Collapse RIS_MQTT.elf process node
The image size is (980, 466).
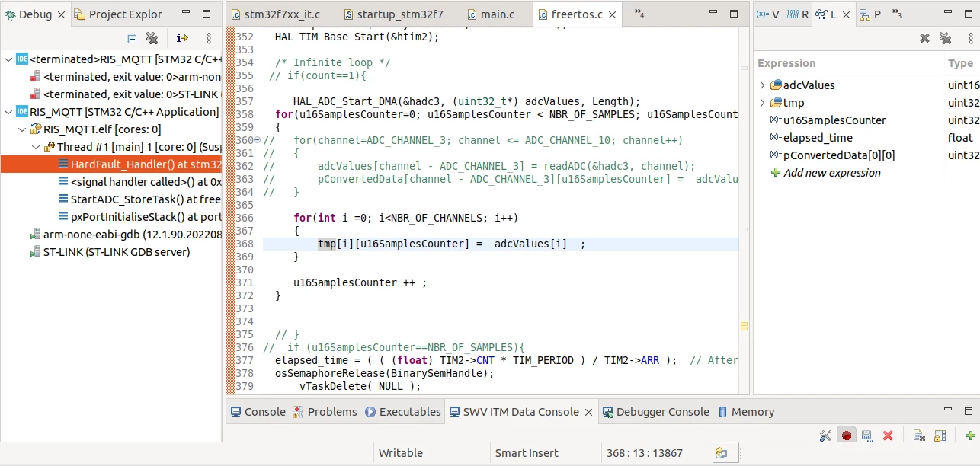(x=22, y=129)
